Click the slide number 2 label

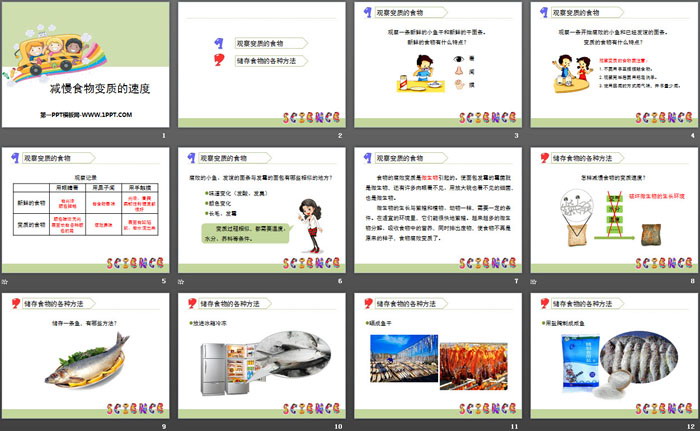340,135
